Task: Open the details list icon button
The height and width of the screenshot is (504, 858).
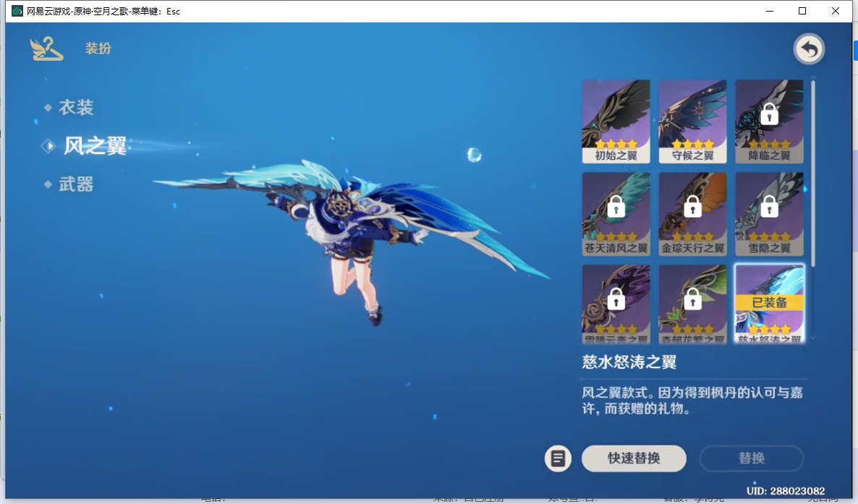Action: pyautogui.click(x=558, y=458)
